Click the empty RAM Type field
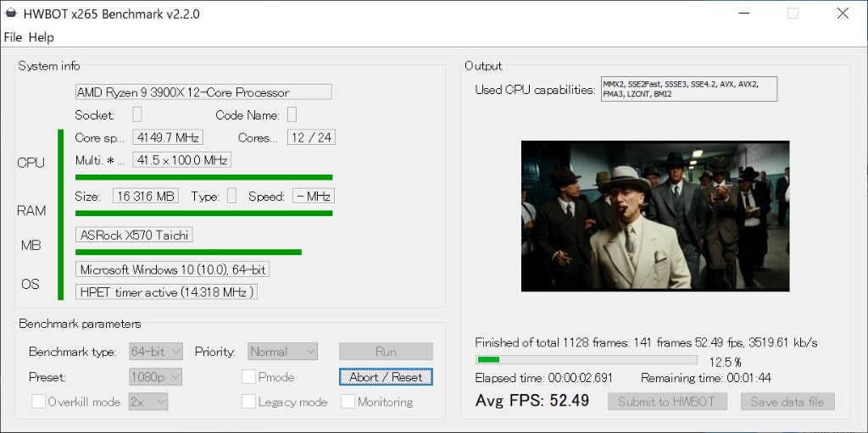 point(232,196)
